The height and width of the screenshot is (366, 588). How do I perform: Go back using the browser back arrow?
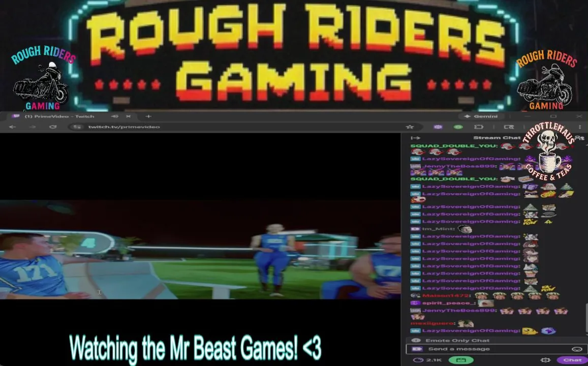12,127
